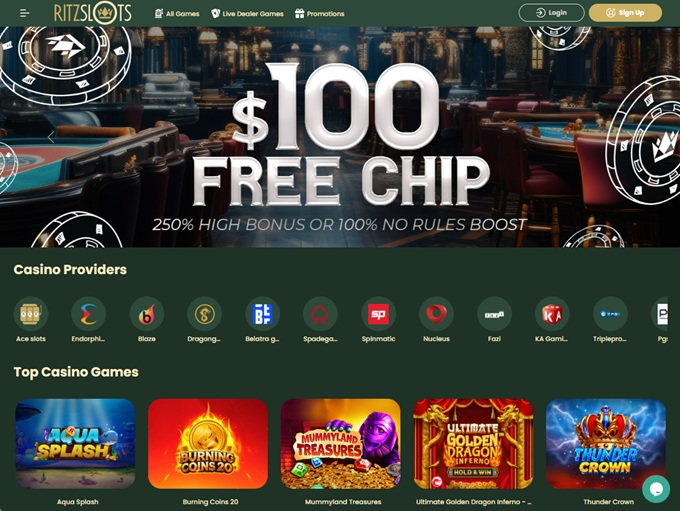This screenshot has width=680, height=511.
Task: Click the Sign Up button
Action: point(625,13)
